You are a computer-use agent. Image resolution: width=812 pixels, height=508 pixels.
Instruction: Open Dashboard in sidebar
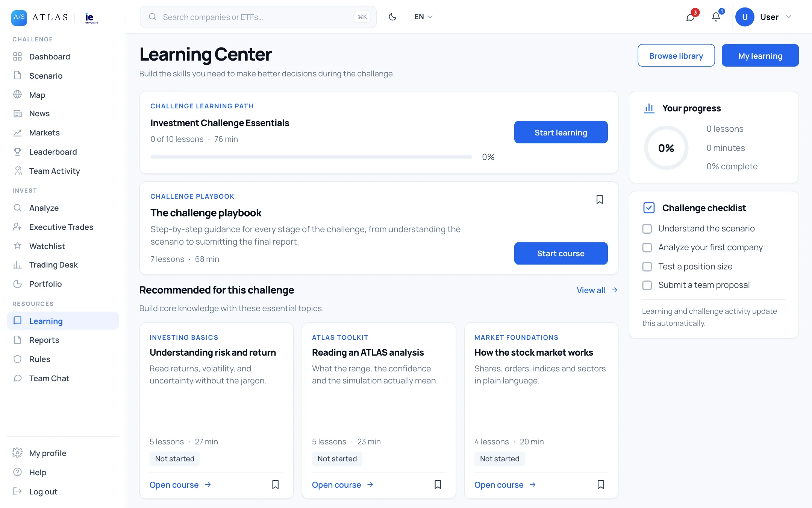(x=63, y=56)
